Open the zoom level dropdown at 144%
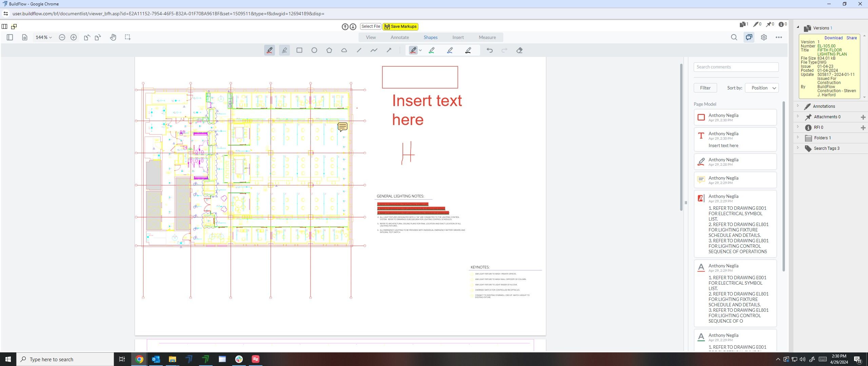Viewport: 868px width, 366px height. coord(44,37)
